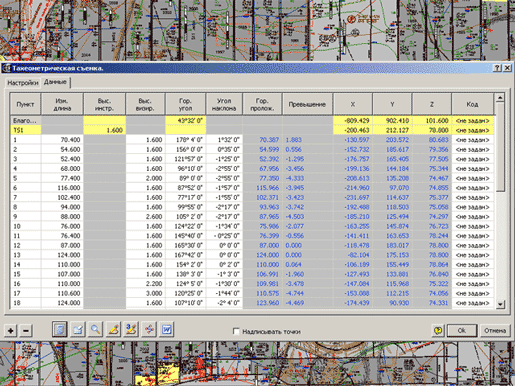Image resolution: width=515 pixels, height=386 pixels.
Task: Click horizontal angle 121°57' 0" in row 3
Action: tap(186, 159)
